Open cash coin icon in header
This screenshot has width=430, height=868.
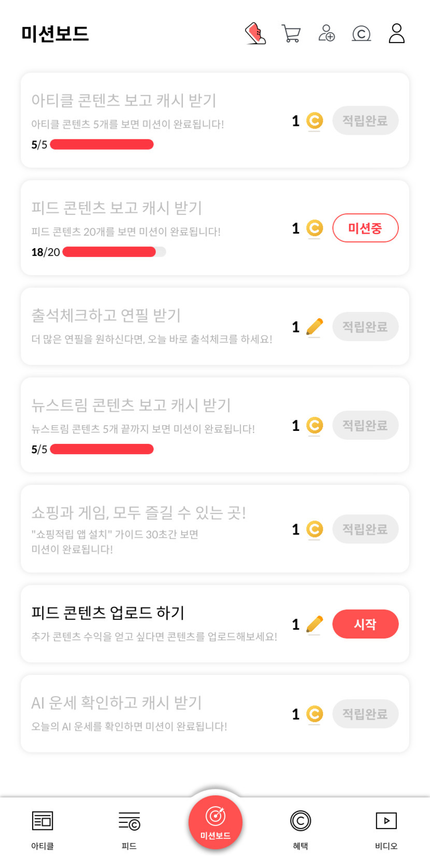tap(361, 34)
